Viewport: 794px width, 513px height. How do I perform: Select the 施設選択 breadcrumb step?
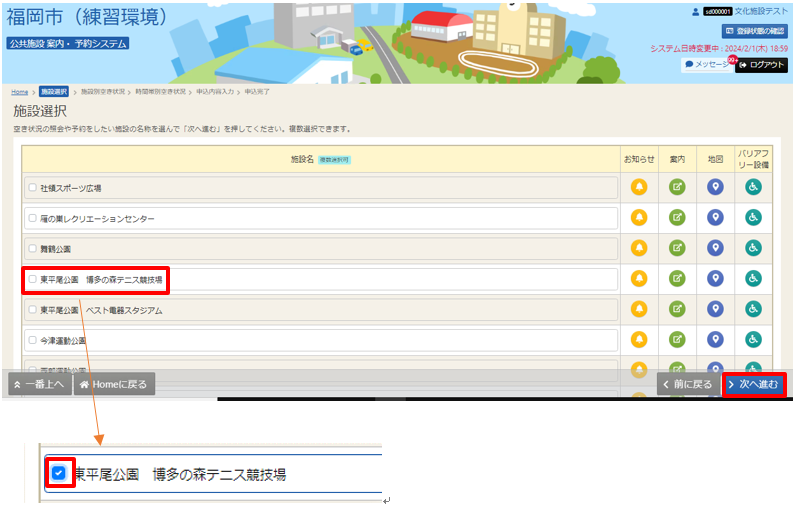click(54, 91)
